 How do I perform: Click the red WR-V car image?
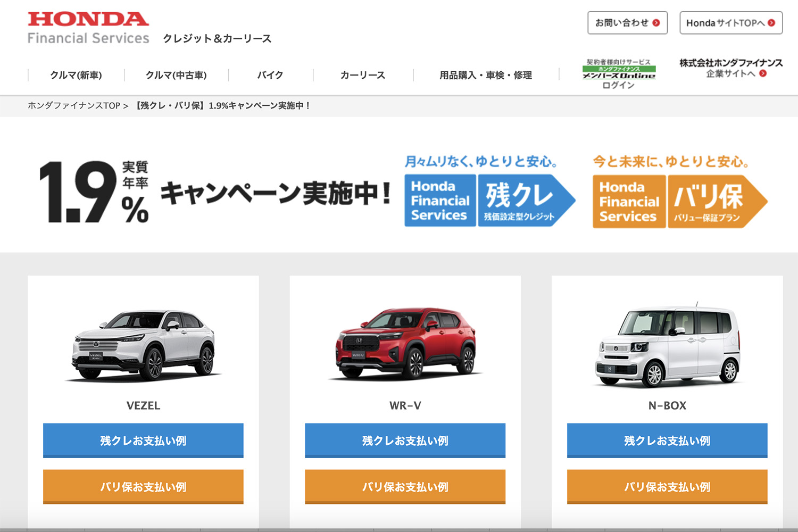click(x=406, y=343)
